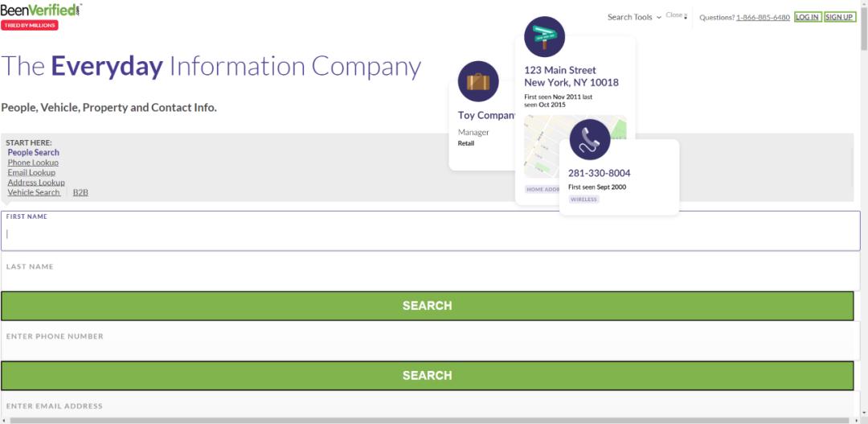Click the scroll right arrow of horizontal scrollbar

point(858,421)
